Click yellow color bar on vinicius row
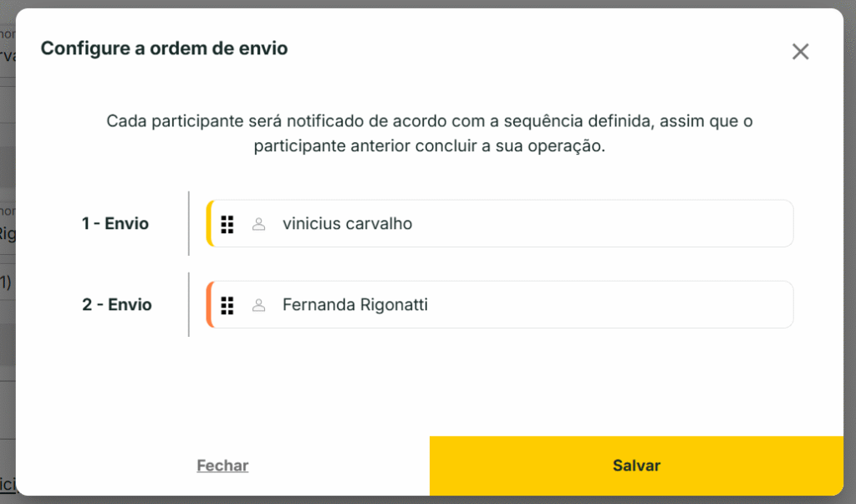Viewport: 856px width, 504px height. (x=209, y=224)
